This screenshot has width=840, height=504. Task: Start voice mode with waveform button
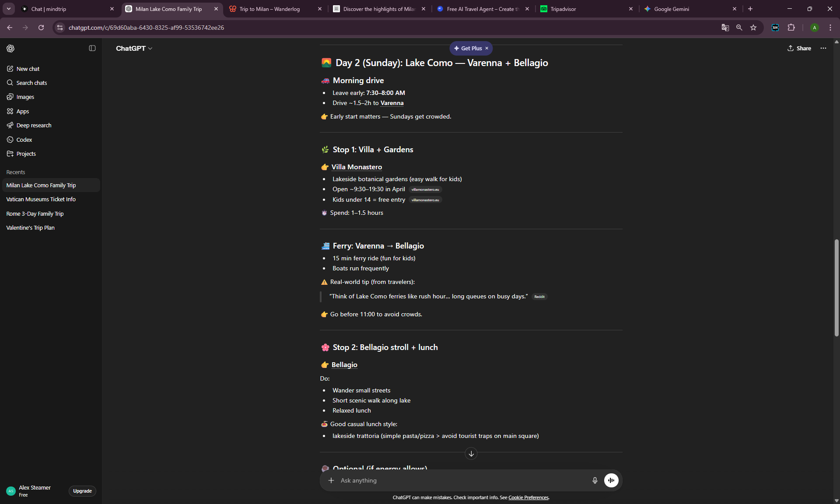(611, 480)
